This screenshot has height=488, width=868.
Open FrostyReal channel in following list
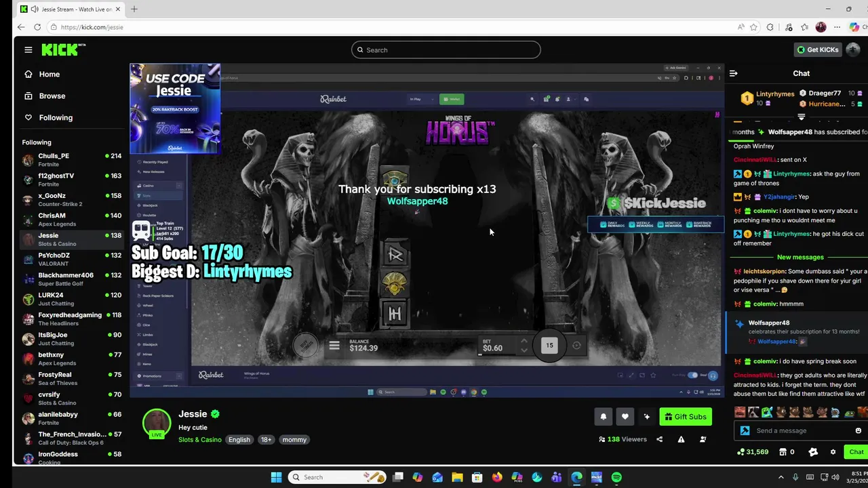point(71,378)
